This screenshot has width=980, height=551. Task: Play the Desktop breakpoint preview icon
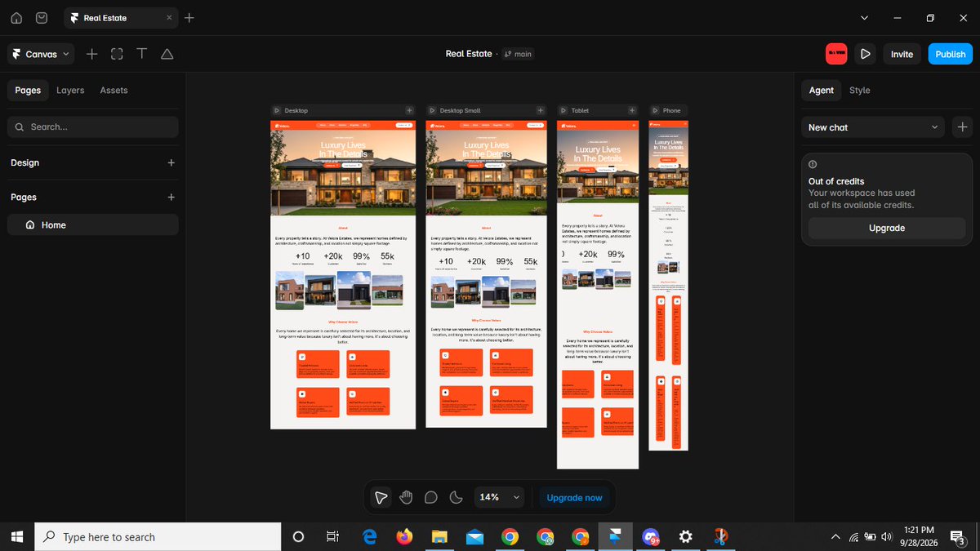pyautogui.click(x=277, y=110)
